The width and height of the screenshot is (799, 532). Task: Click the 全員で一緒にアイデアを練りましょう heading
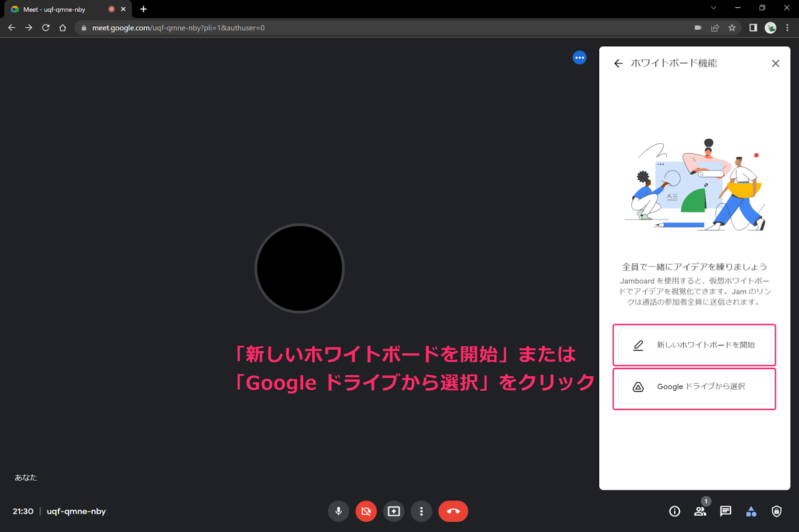pos(695,267)
